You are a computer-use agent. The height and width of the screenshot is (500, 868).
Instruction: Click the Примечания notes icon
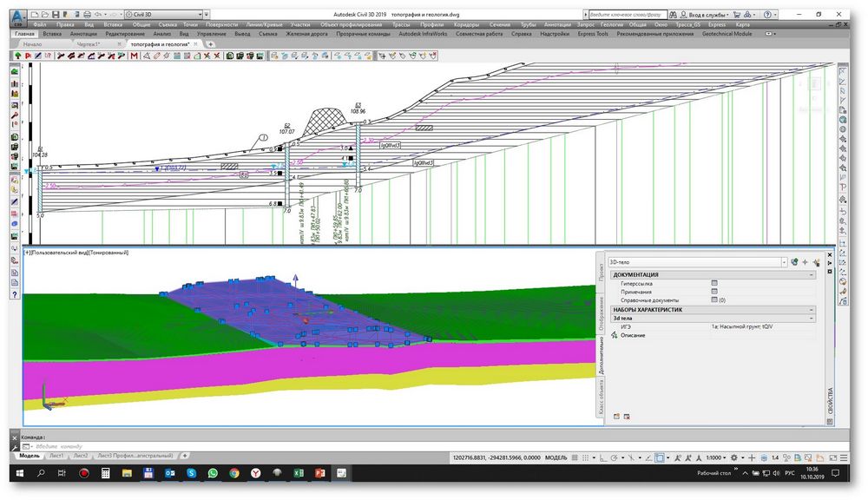click(714, 292)
